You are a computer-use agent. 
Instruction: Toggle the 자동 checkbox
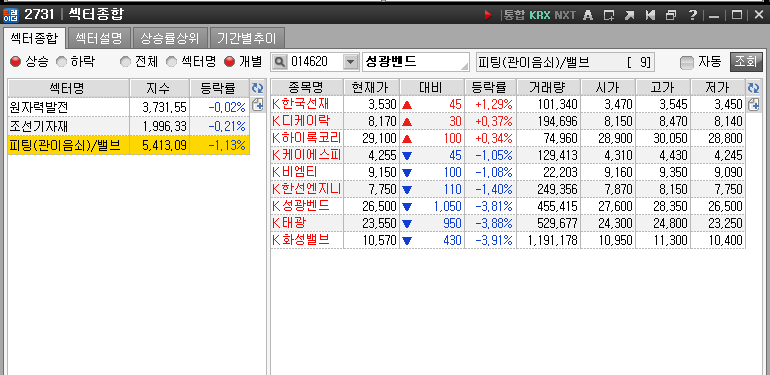[688, 62]
